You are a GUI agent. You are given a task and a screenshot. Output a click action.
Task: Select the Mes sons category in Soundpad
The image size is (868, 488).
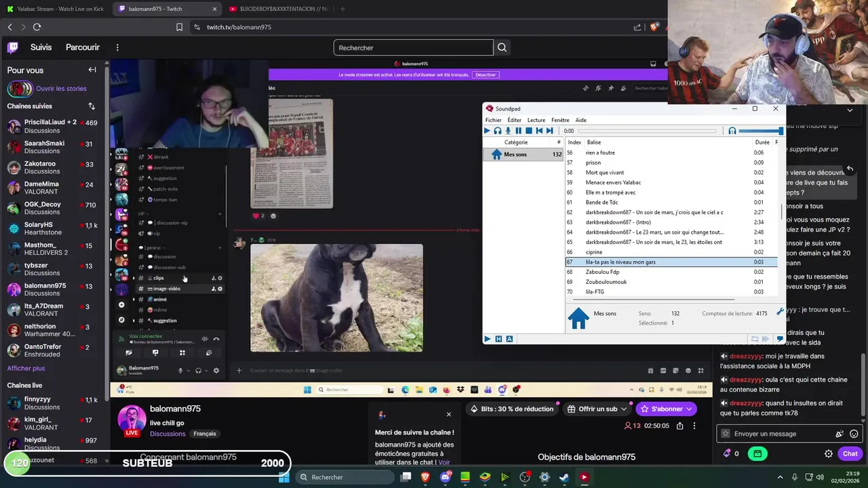coord(524,155)
